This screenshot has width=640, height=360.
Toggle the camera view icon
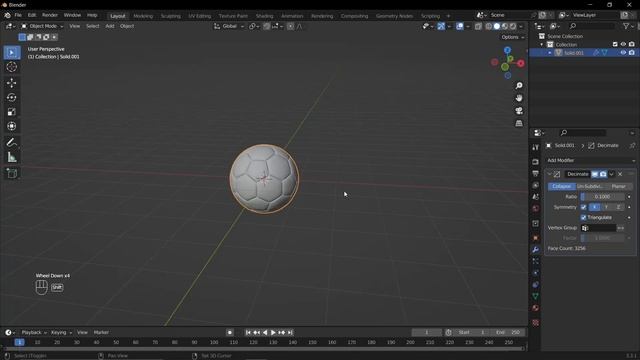(x=519, y=111)
